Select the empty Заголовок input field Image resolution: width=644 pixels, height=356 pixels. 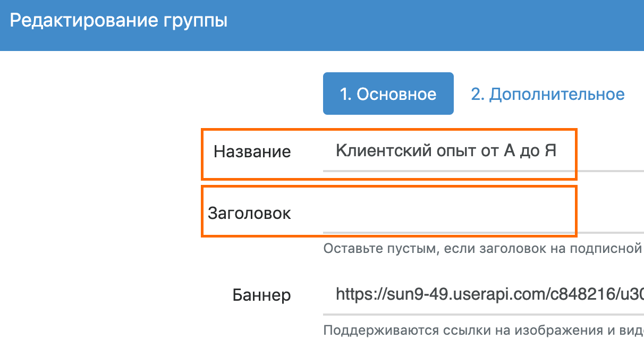(x=484, y=214)
